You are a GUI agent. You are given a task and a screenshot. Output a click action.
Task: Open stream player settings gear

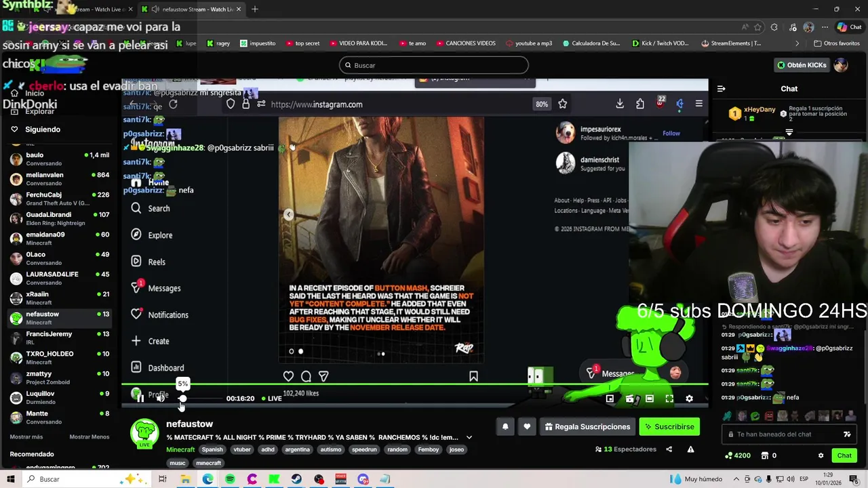689,399
